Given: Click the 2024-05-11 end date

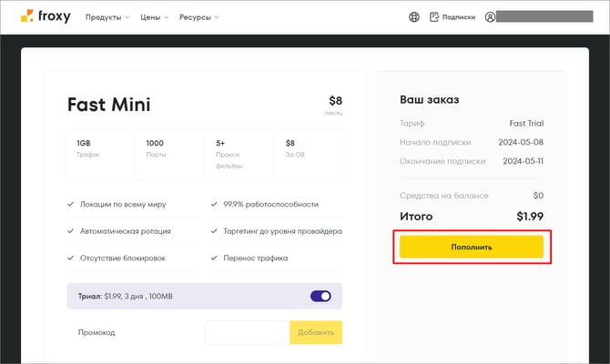Looking at the screenshot, I should [x=524, y=161].
